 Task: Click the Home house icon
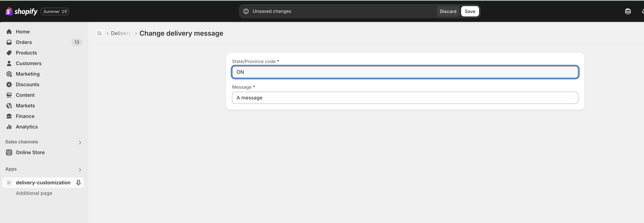point(9,32)
